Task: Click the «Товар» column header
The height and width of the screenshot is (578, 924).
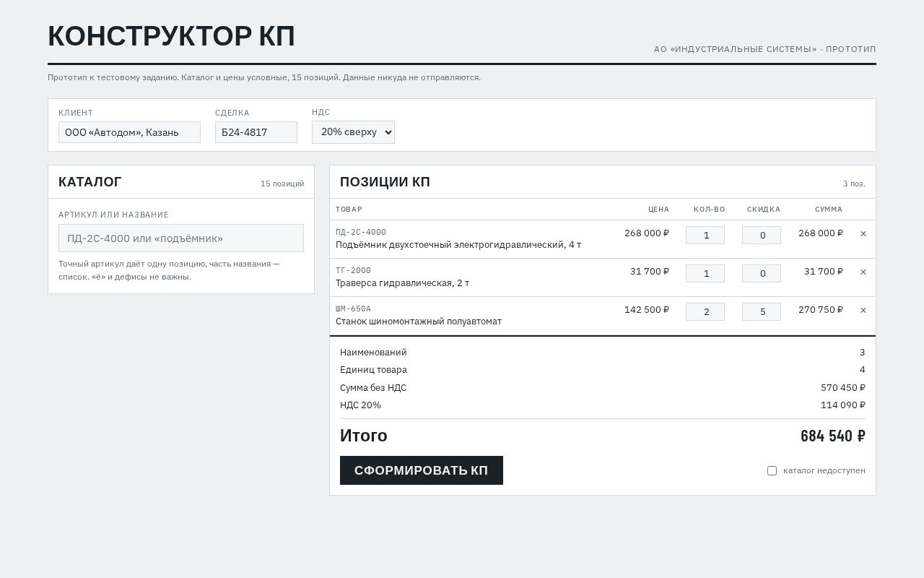Action: 349,210
